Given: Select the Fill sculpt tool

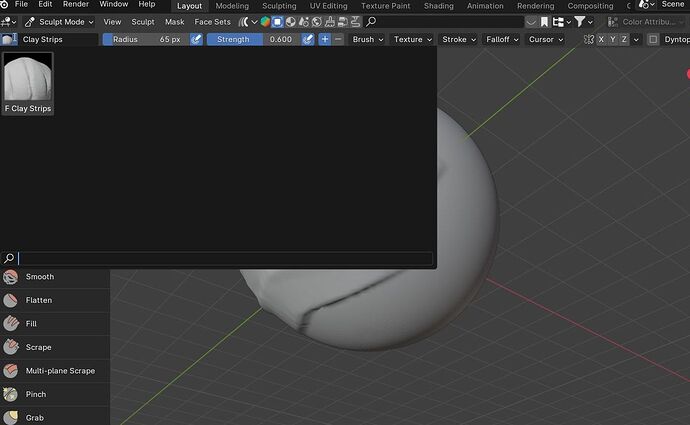Looking at the screenshot, I should point(55,324).
